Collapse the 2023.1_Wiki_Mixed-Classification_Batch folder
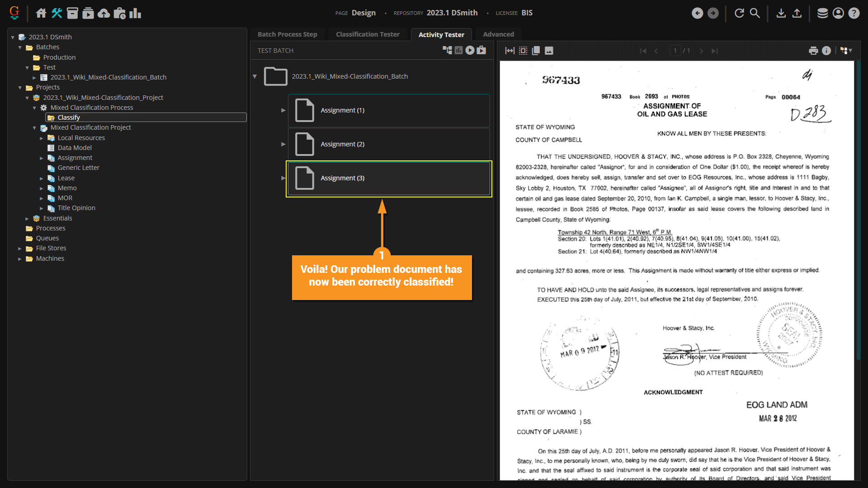The image size is (868, 488). click(255, 76)
